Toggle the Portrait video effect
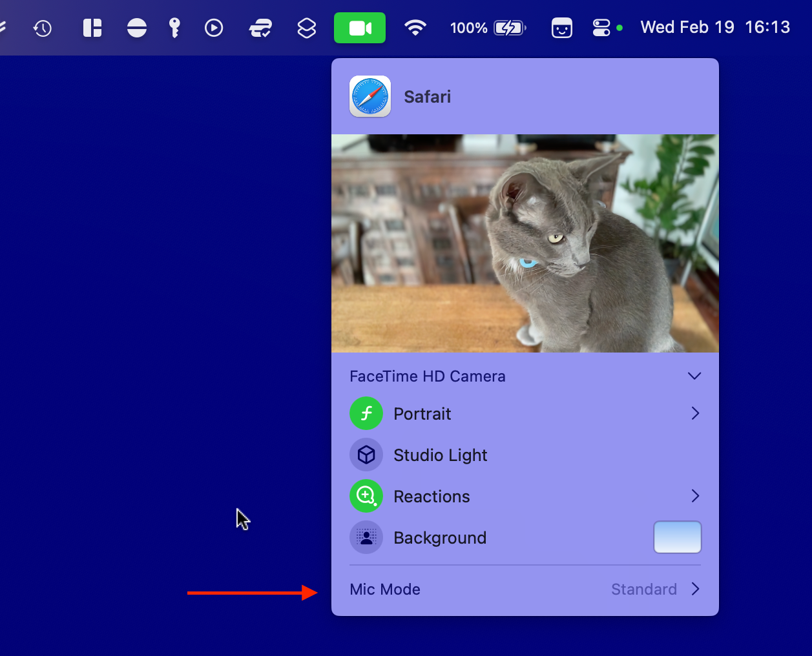This screenshot has height=656, width=812. 422,413
